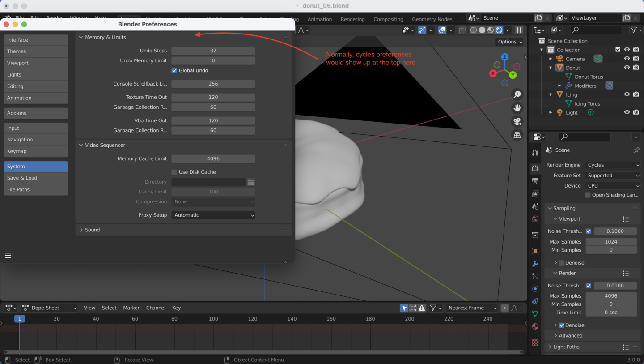Open the Render Engine Cycles dropdown

point(612,165)
